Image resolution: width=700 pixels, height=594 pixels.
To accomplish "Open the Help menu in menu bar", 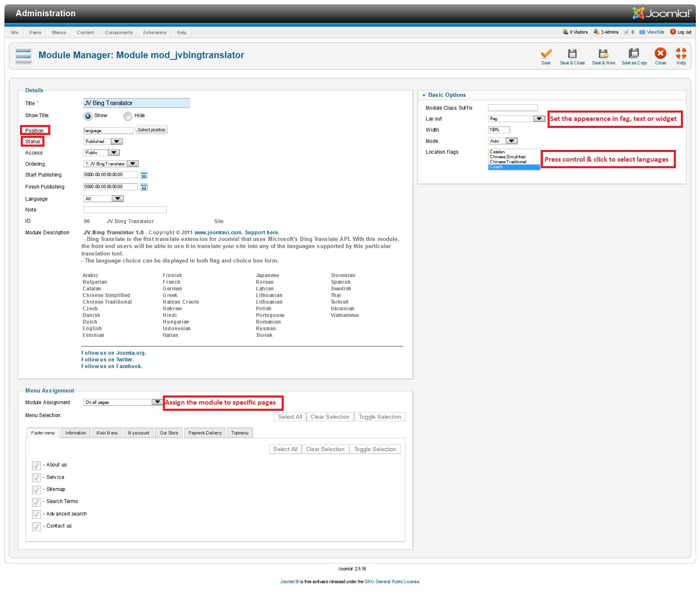I will coord(182,32).
